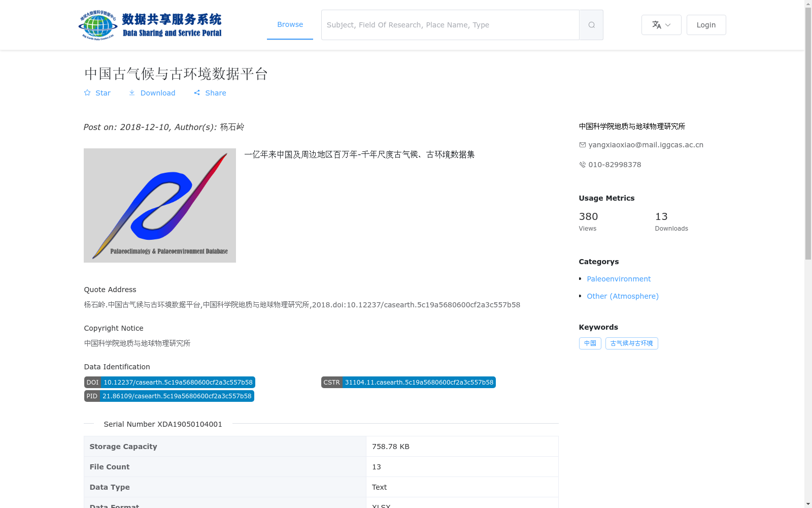Click the phone icon beside 010-82998378

pos(583,165)
